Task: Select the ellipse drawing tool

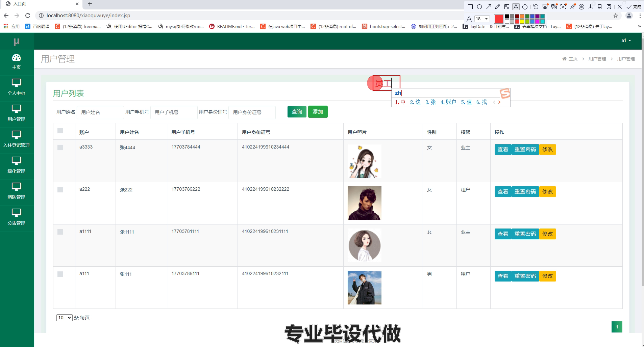Action: [x=479, y=7]
